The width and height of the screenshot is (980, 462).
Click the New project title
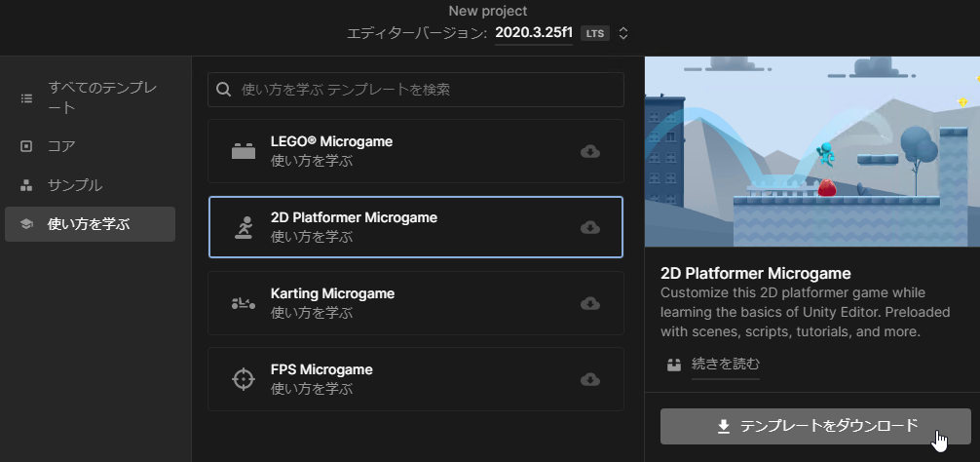tap(487, 12)
